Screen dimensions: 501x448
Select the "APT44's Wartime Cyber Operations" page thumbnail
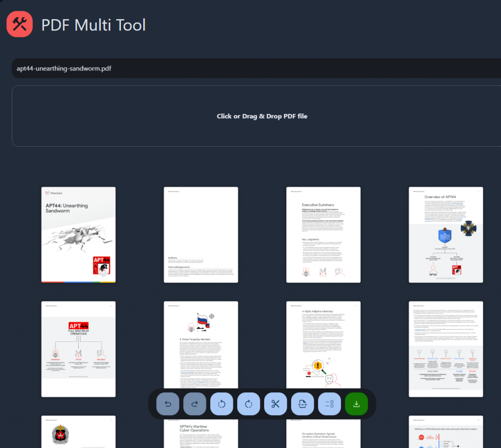pos(201,433)
